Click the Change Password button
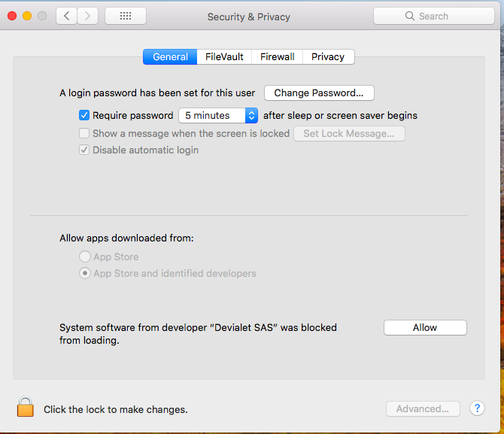The height and width of the screenshot is (434, 504). 319,93
